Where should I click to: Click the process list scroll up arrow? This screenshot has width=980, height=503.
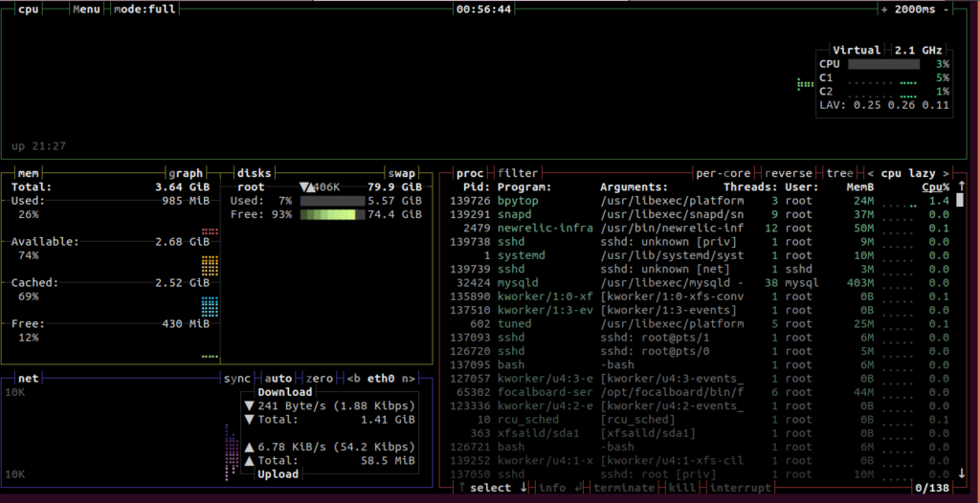pyautogui.click(x=961, y=186)
